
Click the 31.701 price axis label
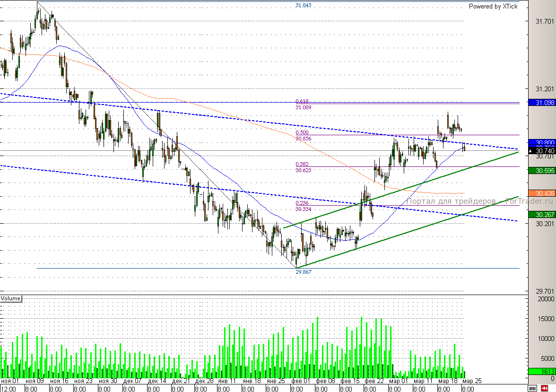point(544,21)
